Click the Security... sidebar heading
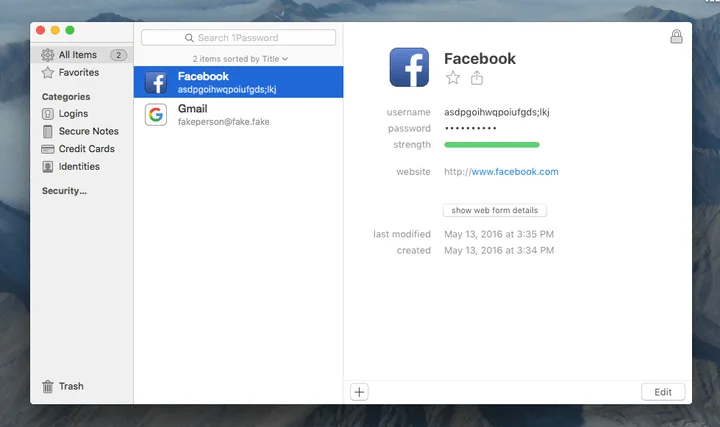The width and height of the screenshot is (720, 427). click(x=64, y=191)
